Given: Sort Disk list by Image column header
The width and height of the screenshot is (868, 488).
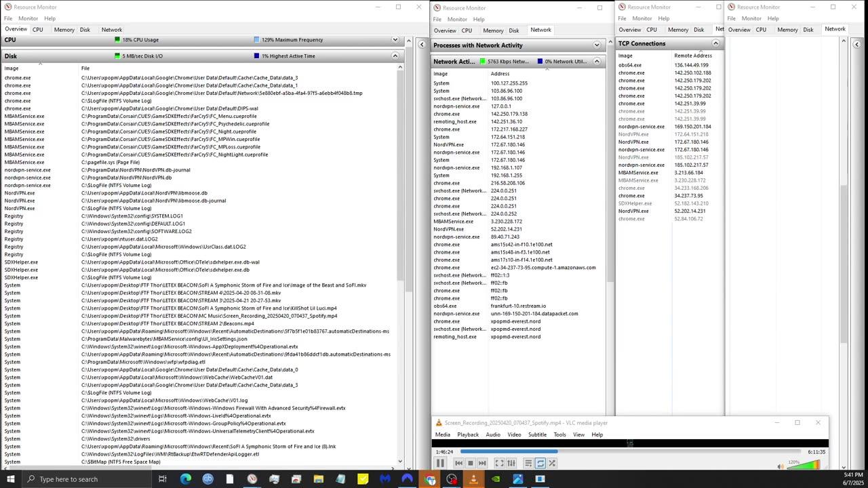Looking at the screenshot, I should (x=41, y=68).
